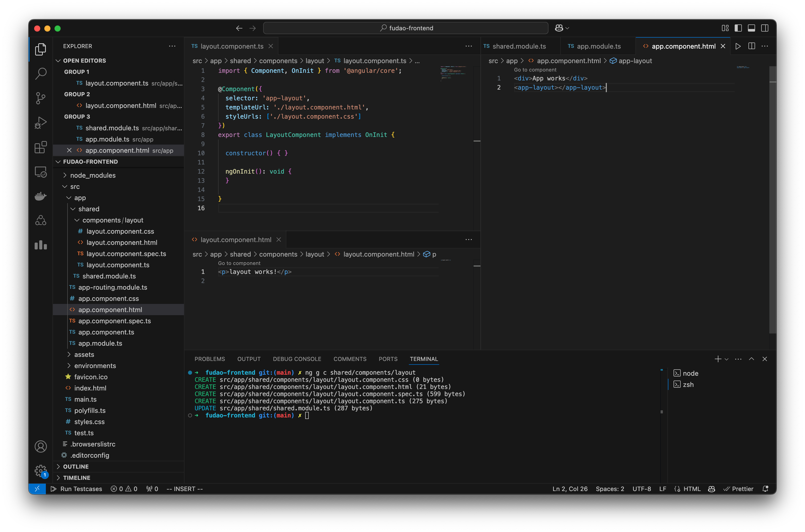The image size is (805, 532).
Task: Click the Copilot status icon in status bar
Action: (x=712, y=488)
